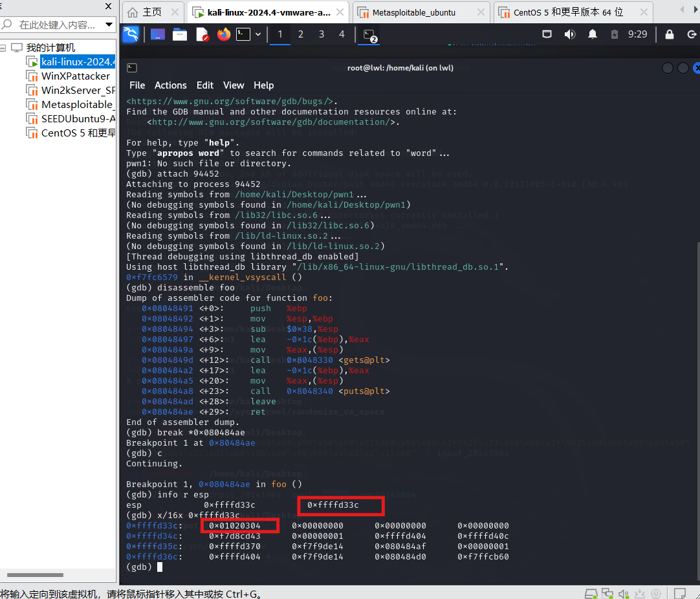The width and height of the screenshot is (700, 599).
Task: Open the File menu in terminal
Action: [137, 85]
